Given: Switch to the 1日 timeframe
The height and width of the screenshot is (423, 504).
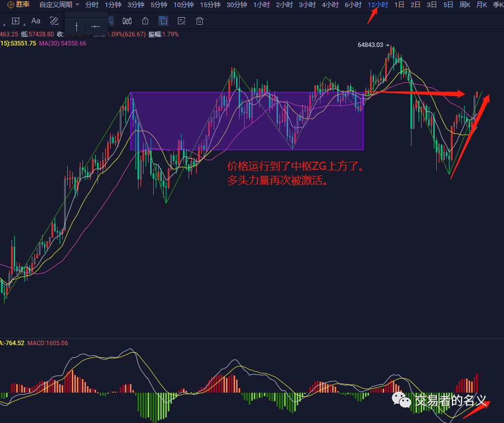Looking at the screenshot, I should 399,5.
